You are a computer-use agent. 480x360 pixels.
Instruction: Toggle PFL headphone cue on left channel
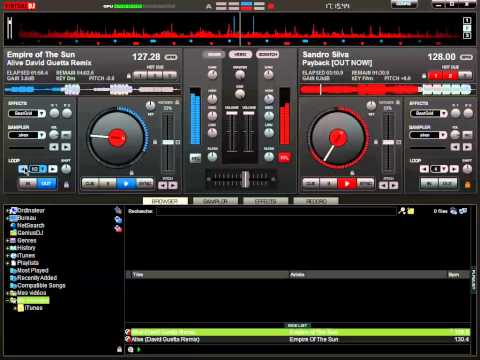pyautogui.click(x=195, y=158)
